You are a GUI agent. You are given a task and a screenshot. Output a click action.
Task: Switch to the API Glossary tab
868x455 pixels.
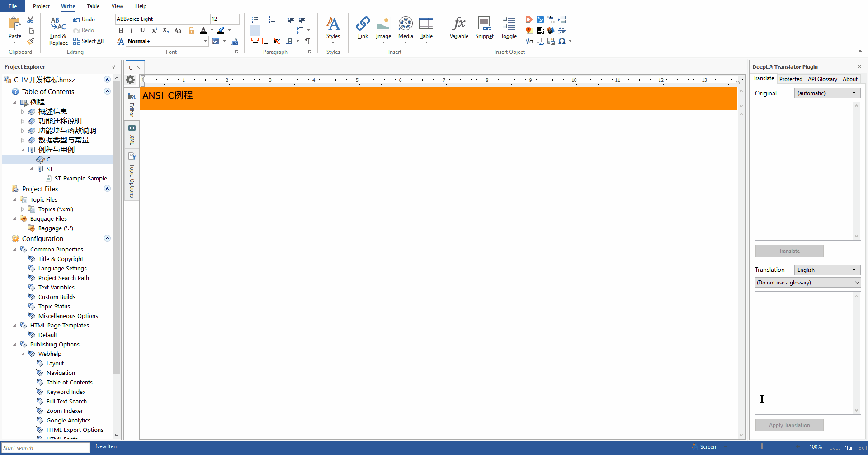coord(822,79)
